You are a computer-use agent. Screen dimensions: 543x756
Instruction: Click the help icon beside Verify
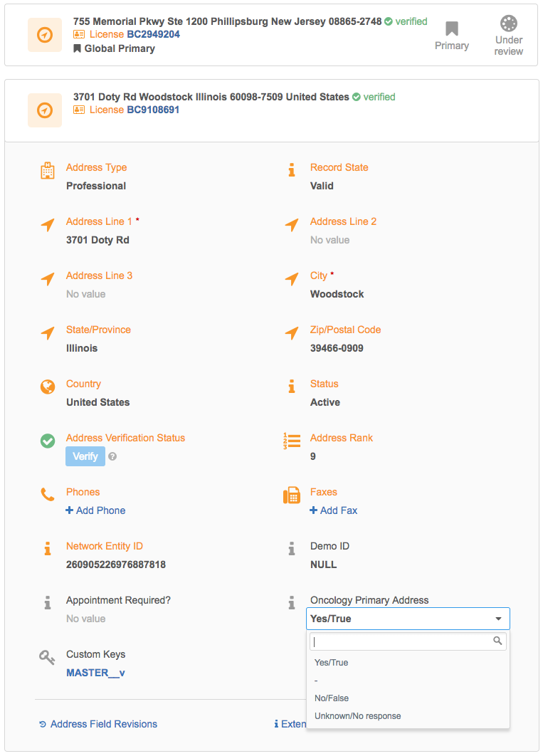[112, 456]
